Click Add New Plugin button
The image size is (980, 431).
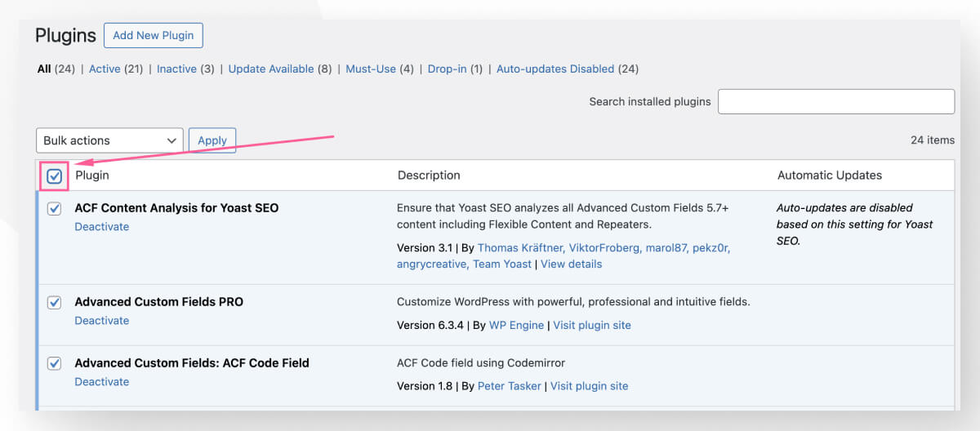pyautogui.click(x=154, y=35)
